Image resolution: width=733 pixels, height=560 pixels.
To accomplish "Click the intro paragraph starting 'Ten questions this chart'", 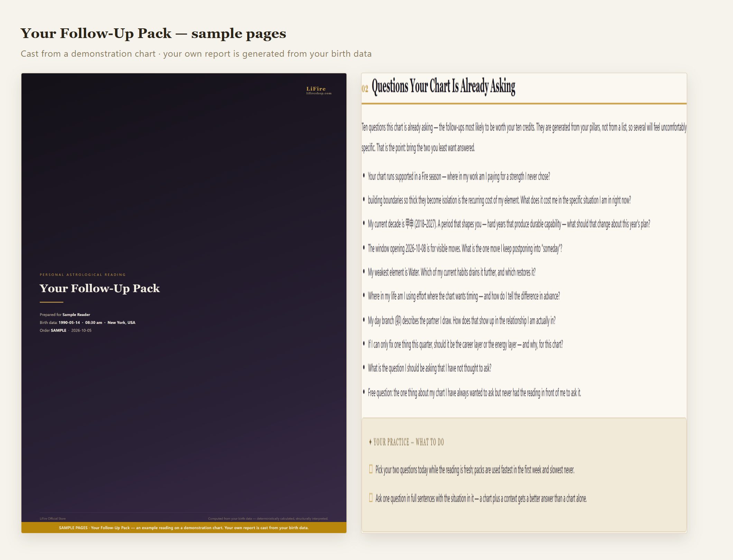I will (x=524, y=137).
